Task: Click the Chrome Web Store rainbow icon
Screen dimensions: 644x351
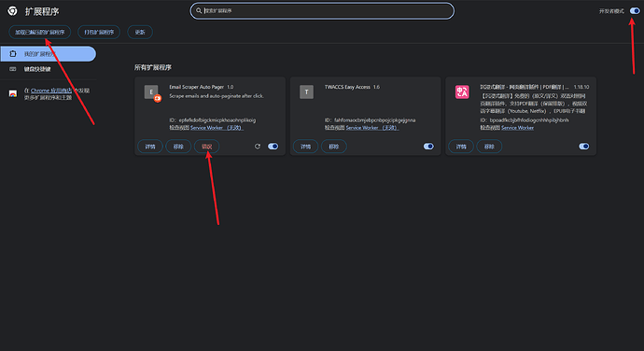Action: 13,93
